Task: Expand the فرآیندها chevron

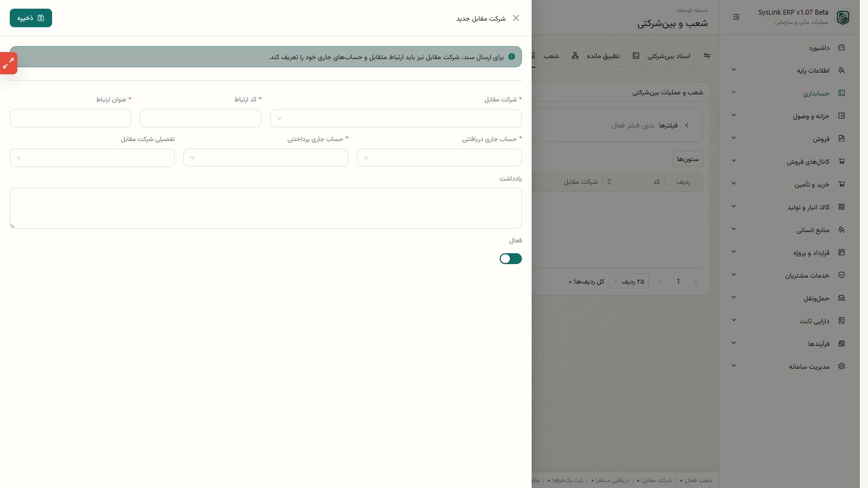Action: [733, 343]
